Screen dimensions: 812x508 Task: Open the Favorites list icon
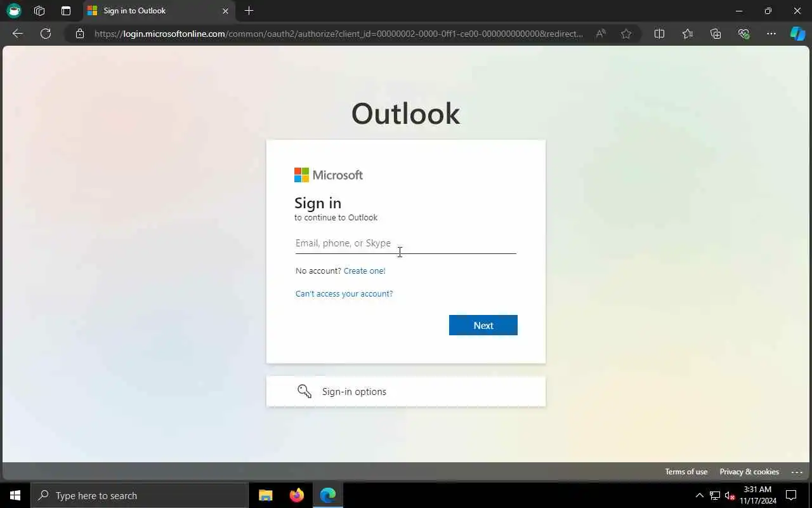[x=688, y=34]
